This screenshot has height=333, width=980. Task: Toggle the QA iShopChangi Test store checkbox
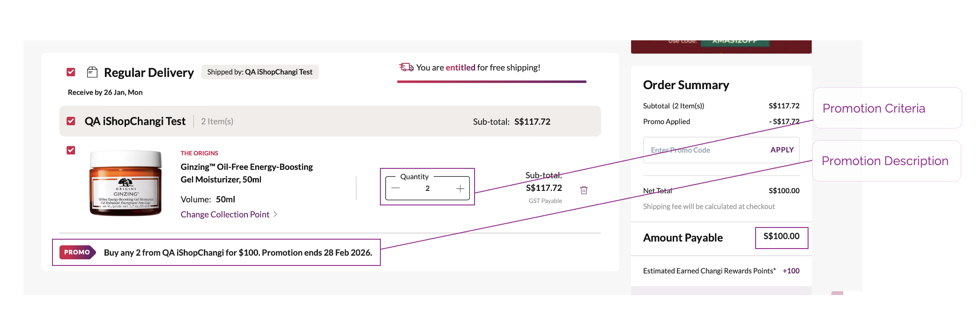[x=71, y=121]
